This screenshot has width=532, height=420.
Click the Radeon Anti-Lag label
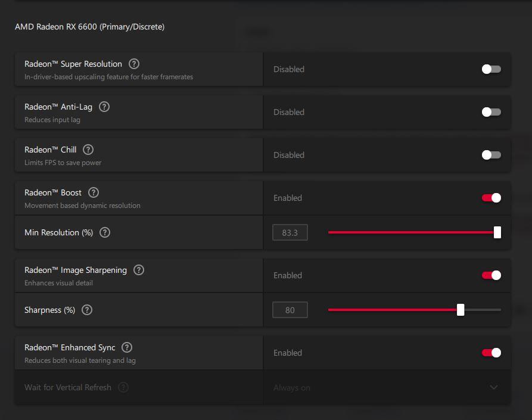(58, 107)
